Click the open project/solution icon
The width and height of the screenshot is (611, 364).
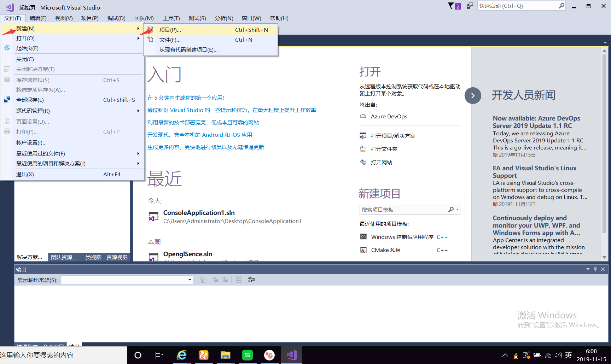coord(363,136)
